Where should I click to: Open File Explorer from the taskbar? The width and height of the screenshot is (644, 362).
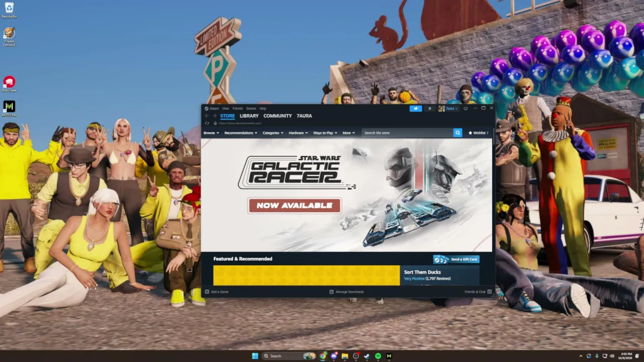tap(345, 356)
